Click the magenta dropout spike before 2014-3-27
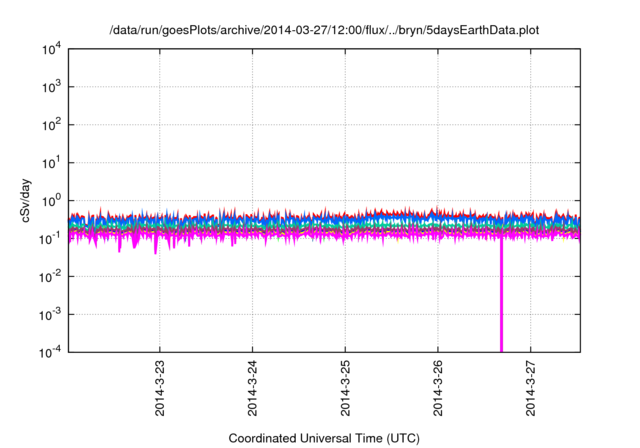 [x=501, y=294]
